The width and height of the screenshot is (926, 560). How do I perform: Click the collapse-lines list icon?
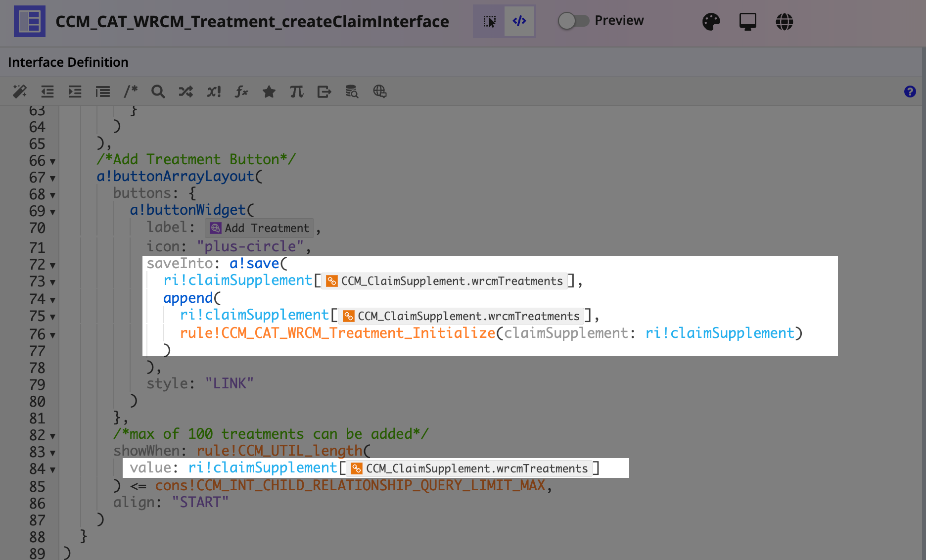(x=103, y=92)
